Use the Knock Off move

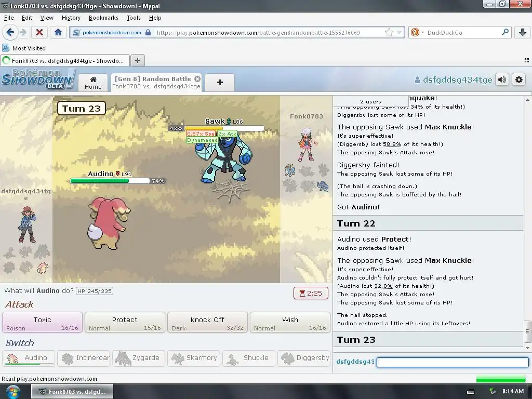[207, 322]
